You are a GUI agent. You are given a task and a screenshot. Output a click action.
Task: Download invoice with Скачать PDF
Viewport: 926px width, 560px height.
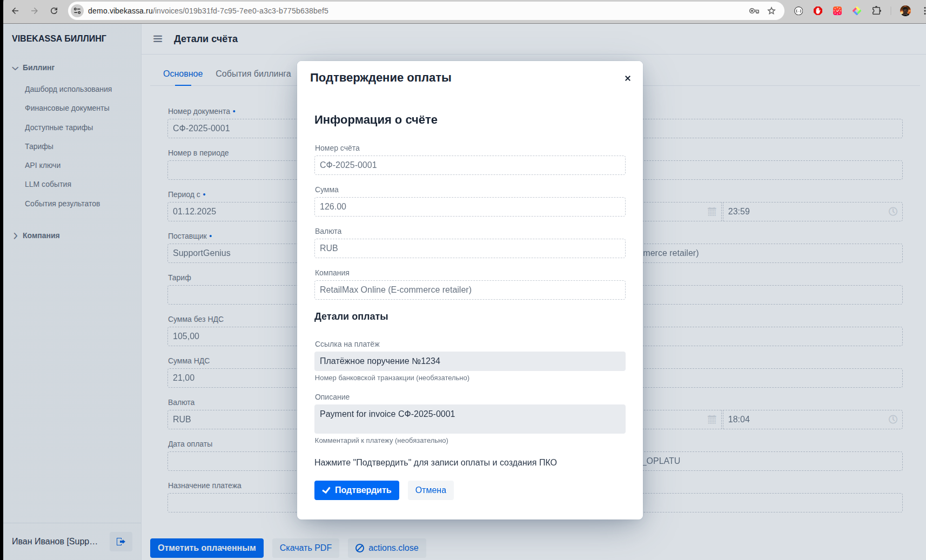pos(305,548)
